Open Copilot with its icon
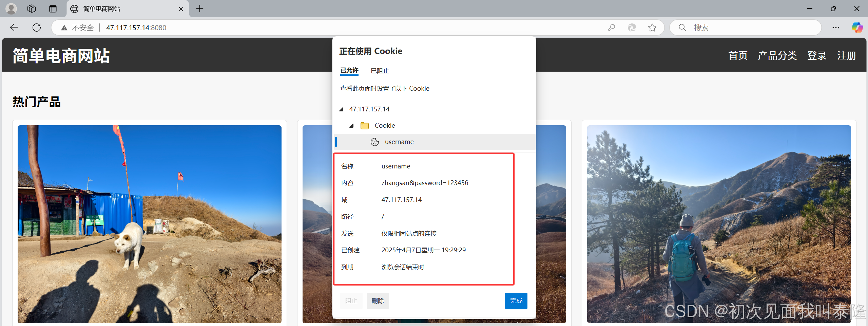 click(858, 28)
